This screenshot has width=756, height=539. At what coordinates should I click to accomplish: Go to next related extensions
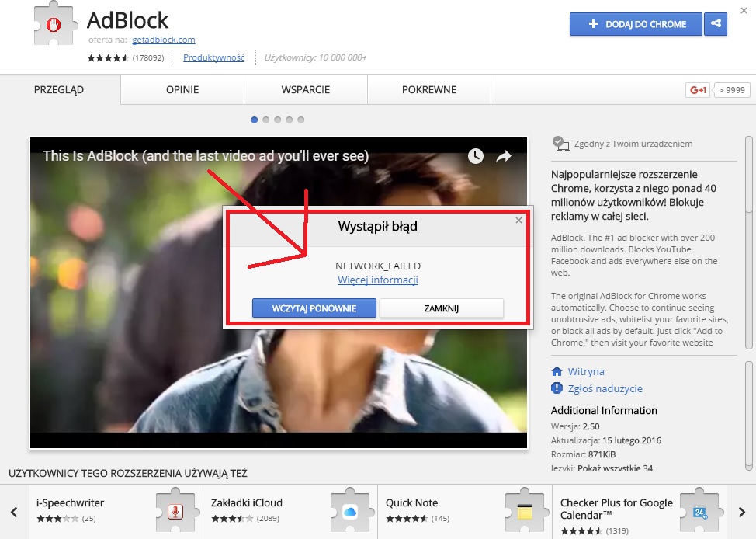[x=741, y=512]
